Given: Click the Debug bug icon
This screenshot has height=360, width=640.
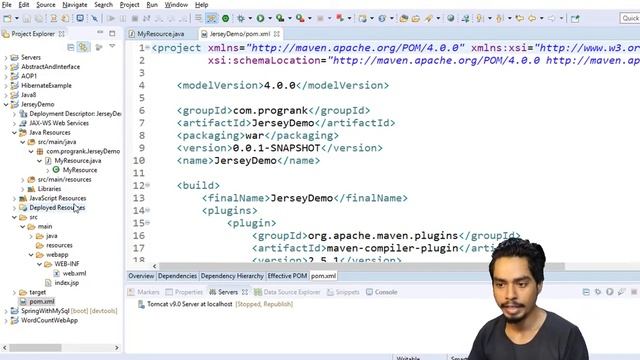Looking at the screenshot, I should (x=241, y=18).
